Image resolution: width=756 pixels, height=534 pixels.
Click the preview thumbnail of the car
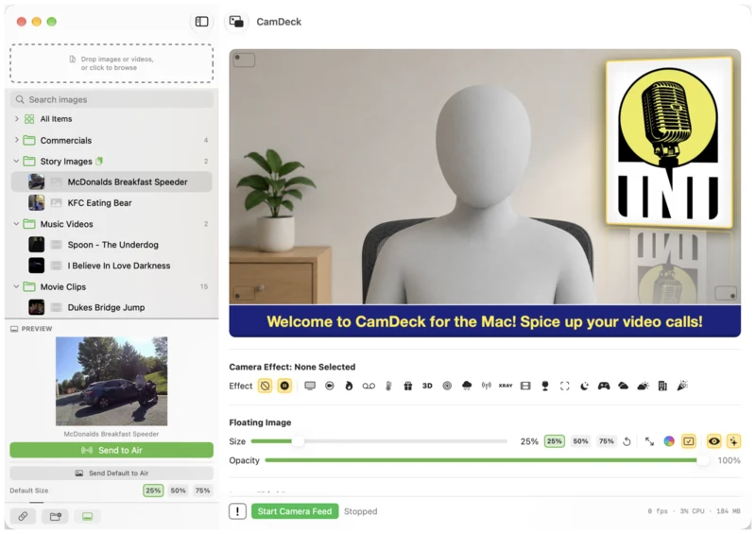click(112, 381)
